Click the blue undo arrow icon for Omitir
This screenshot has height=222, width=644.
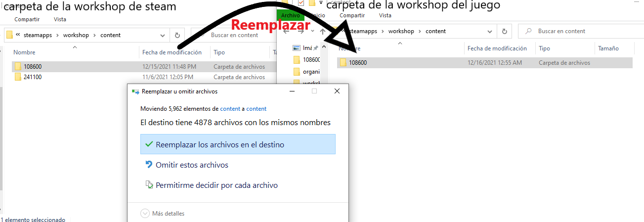(x=149, y=165)
